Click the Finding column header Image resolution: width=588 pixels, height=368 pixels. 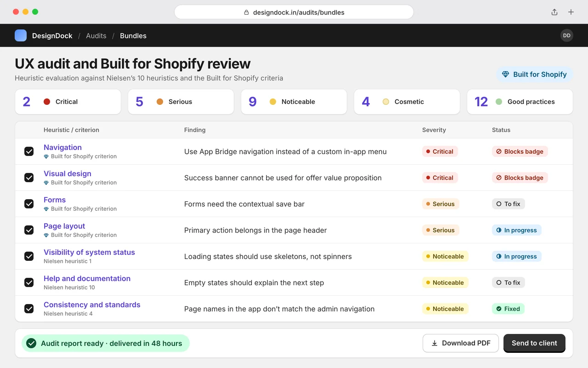tap(195, 130)
